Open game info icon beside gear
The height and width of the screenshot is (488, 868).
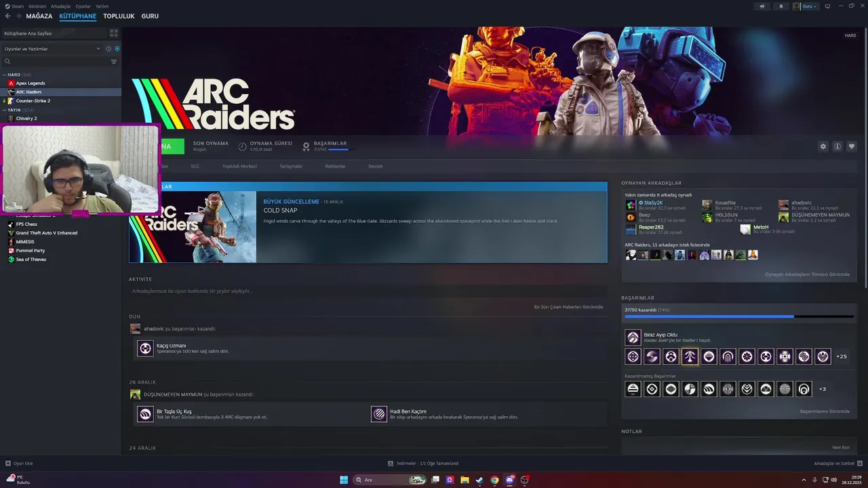[x=837, y=146]
